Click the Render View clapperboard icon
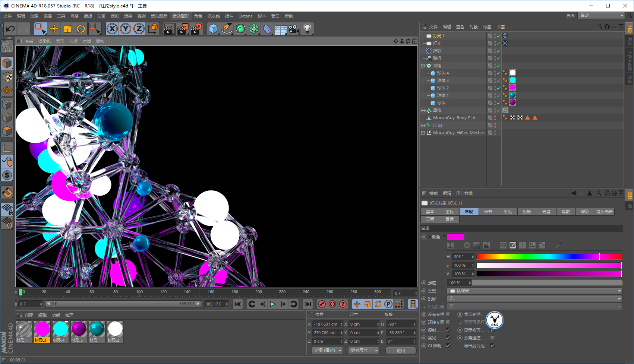 [169, 29]
